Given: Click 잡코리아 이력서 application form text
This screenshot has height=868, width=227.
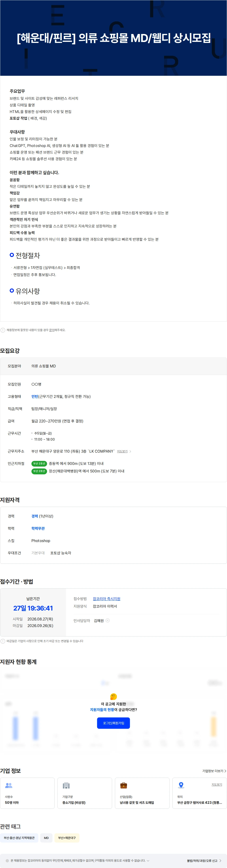Looking at the screenshot, I should pyautogui.click(x=105, y=606).
